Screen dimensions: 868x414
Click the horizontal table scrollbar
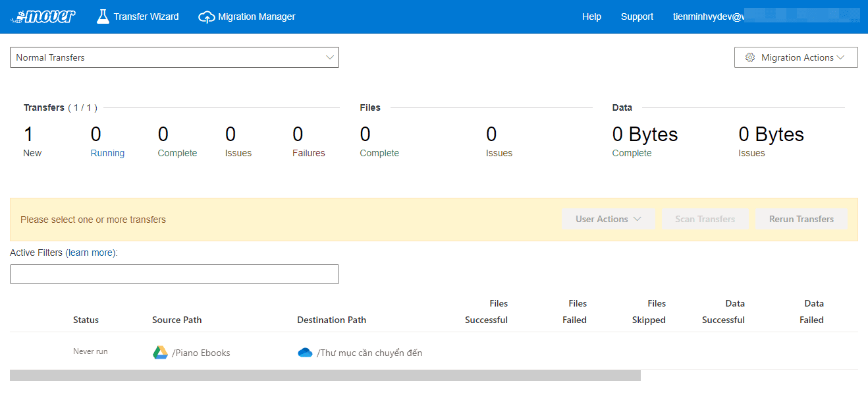(325, 375)
